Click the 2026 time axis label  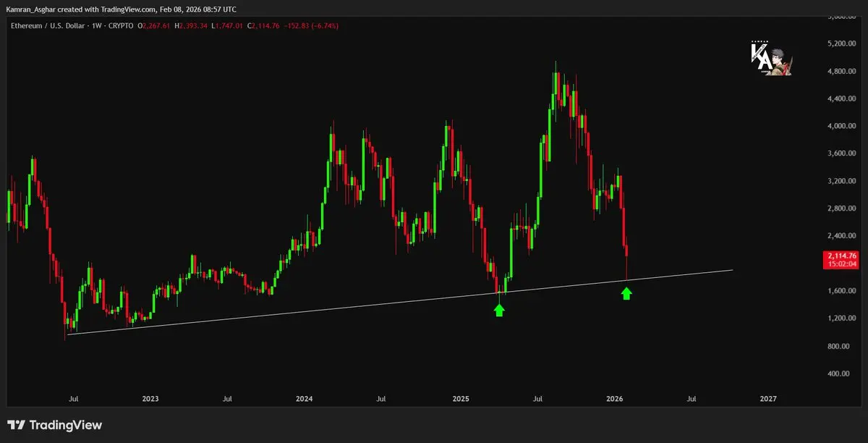pos(615,399)
